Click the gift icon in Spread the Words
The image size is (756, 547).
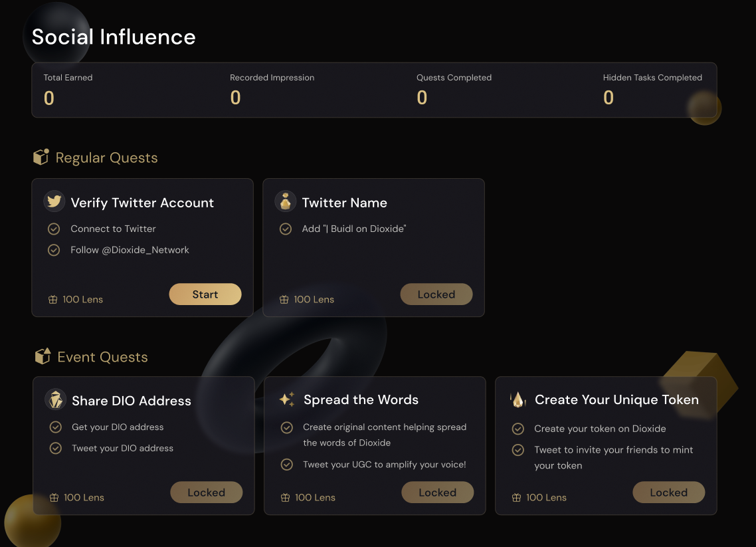click(286, 498)
